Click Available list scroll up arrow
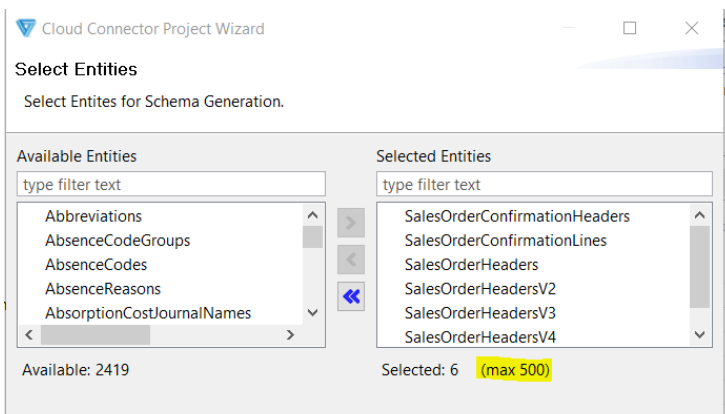The image size is (725, 414). pos(313,215)
